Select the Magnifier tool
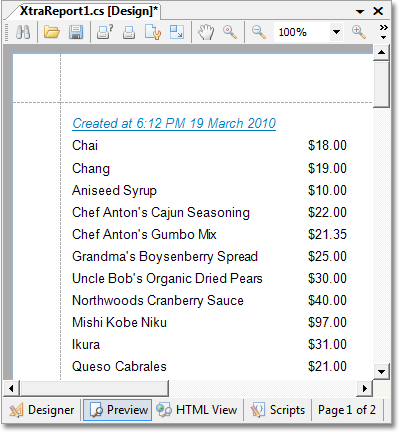 coord(230,32)
